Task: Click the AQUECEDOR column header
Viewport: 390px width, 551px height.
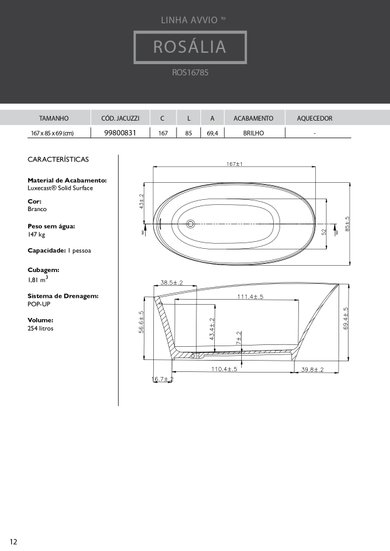Action: [x=314, y=118]
